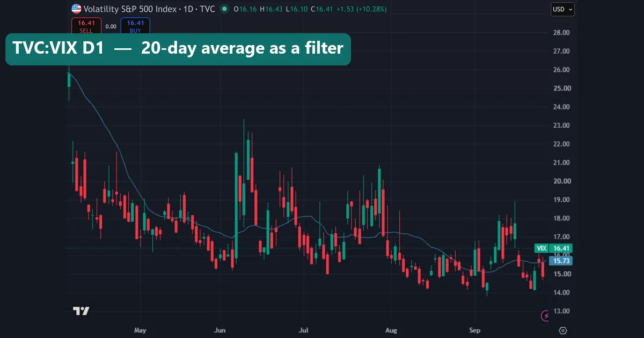Click the open value O16.16
The height and width of the screenshot is (338, 644).
[245, 9]
